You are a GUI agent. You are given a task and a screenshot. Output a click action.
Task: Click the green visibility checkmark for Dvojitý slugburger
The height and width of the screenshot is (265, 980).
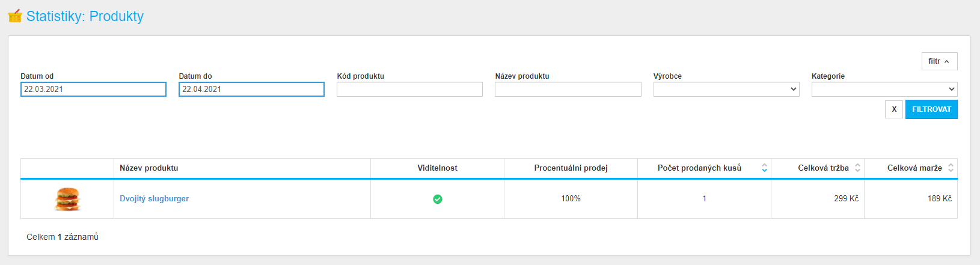click(438, 199)
